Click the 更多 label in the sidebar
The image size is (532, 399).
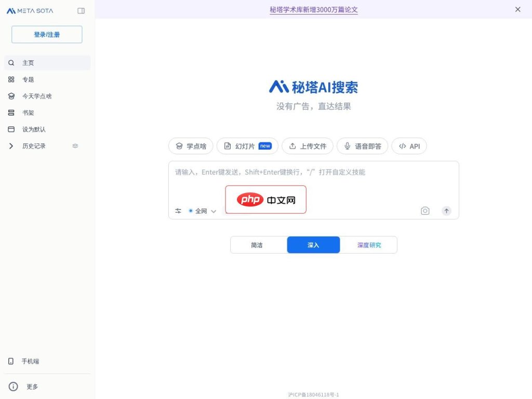pyautogui.click(x=32, y=387)
